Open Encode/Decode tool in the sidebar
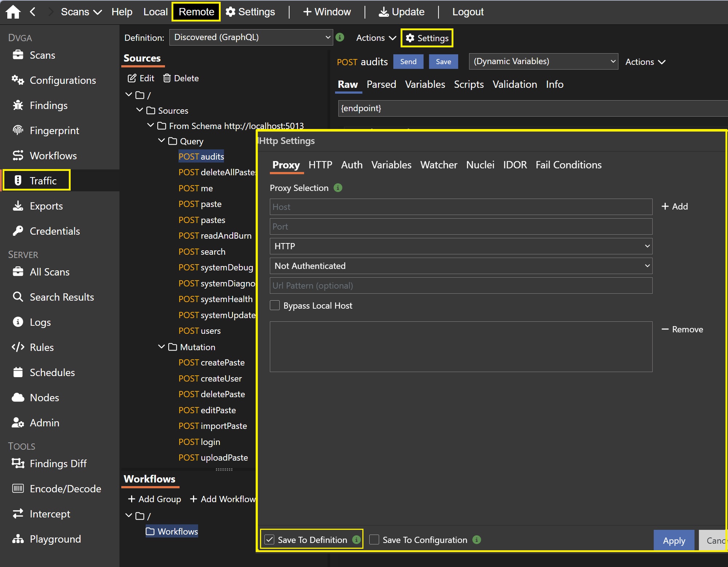This screenshot has height=567, width=728. (65, 489)
